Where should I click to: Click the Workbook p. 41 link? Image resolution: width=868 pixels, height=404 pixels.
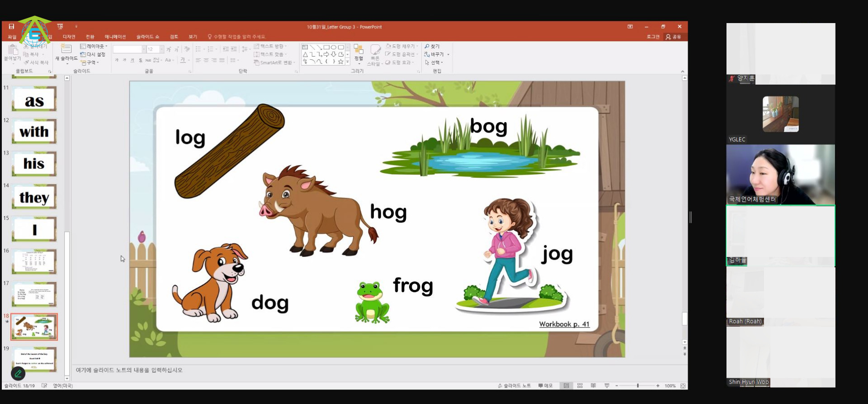click(x=564, y=324)
